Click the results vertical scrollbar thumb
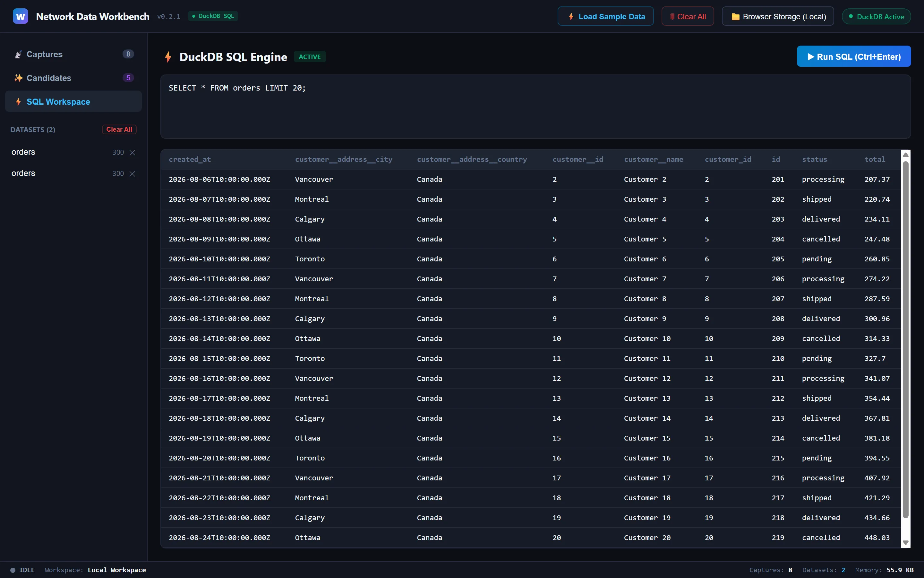 tap(905, 339)
